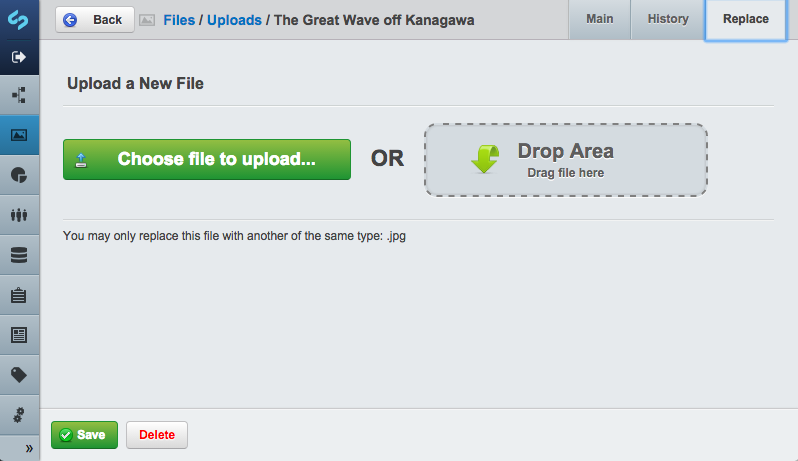This screenshot has width=798, height=461.
Task: Click the Drop Area box
Action: pyautogui.click(x=565, y=160)
